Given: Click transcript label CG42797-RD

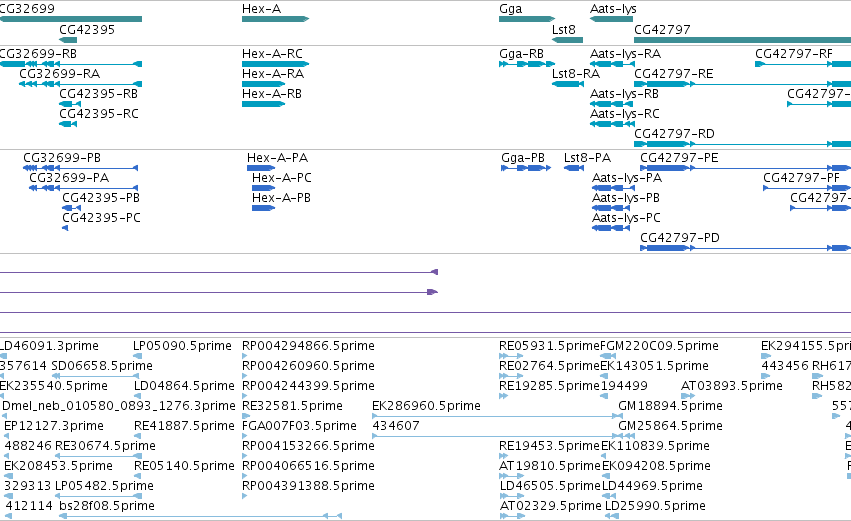Looking at the screenshot, I should [x=674, y=134].
